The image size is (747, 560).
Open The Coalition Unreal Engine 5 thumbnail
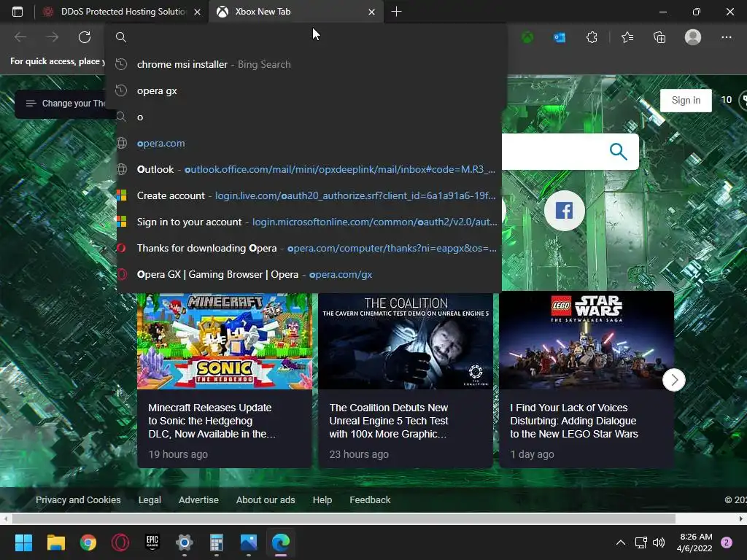tap(406, 341)
